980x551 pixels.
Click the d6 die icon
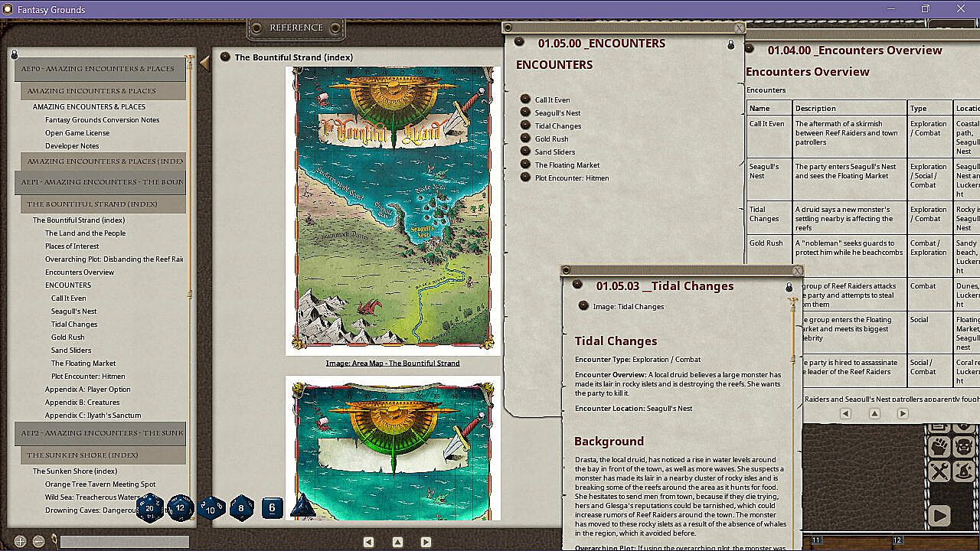(x=272, y=507)
